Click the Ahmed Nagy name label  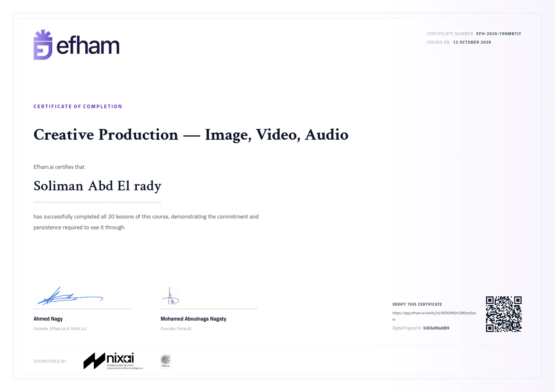[48, 319]
